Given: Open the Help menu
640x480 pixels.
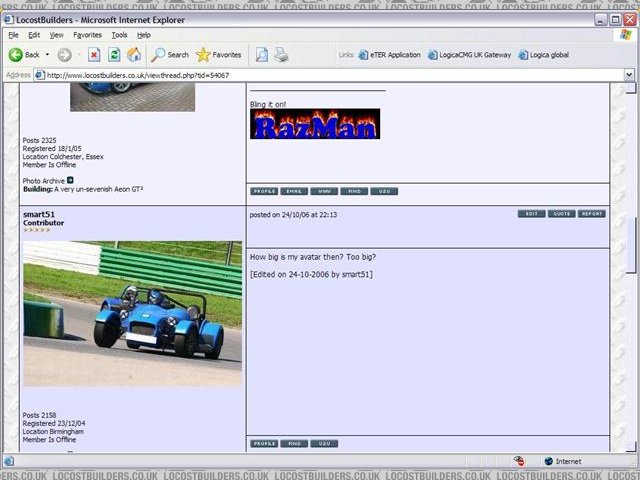Looking at the screenshot, I should [x=144, y=35].
